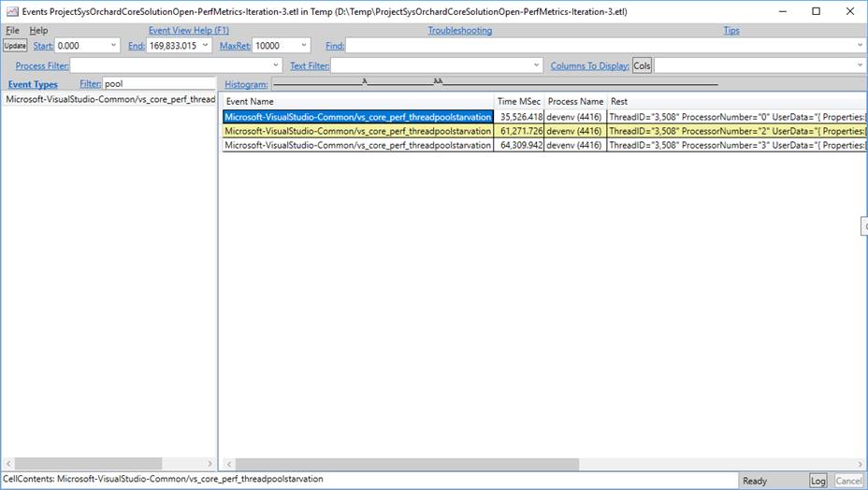868x490 pixels.
Task: Click the Histogram link
Action: click(x=246, y=84)
